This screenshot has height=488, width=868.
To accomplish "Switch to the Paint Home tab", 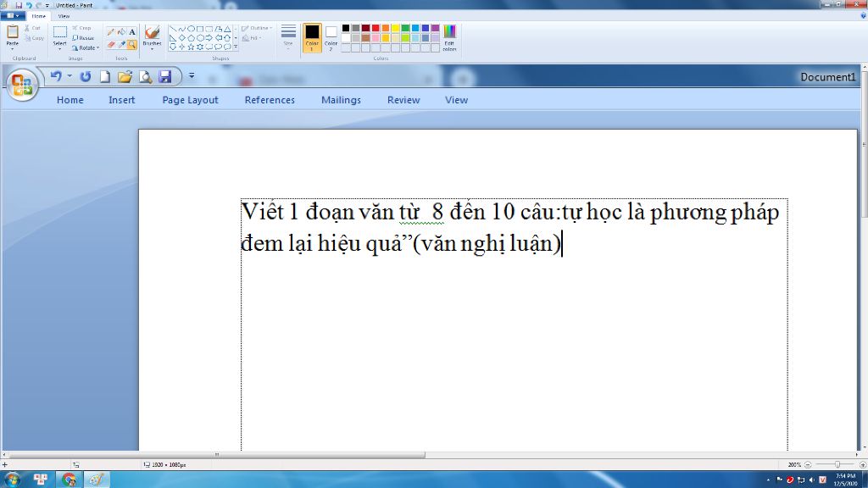I will tap(39, 16).
